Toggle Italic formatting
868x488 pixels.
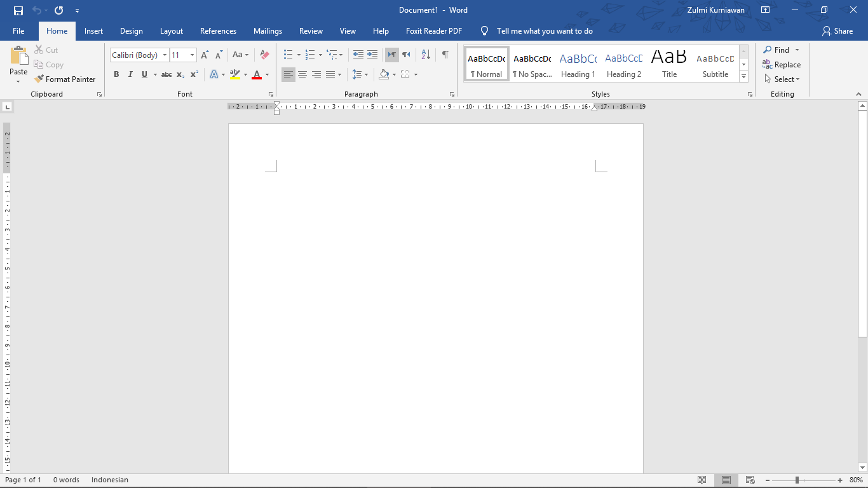click(x=130, y=74)
